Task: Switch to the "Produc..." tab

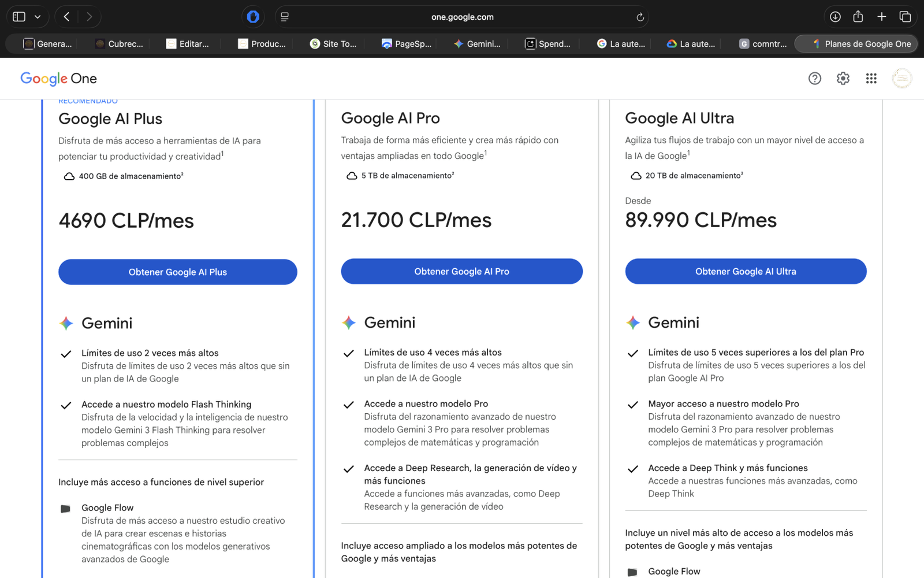Action: click(x=262, y=43)
